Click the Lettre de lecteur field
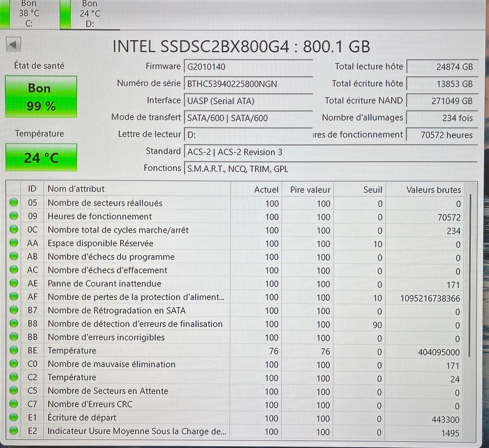 pyautogui.click(x=248, y=135)
